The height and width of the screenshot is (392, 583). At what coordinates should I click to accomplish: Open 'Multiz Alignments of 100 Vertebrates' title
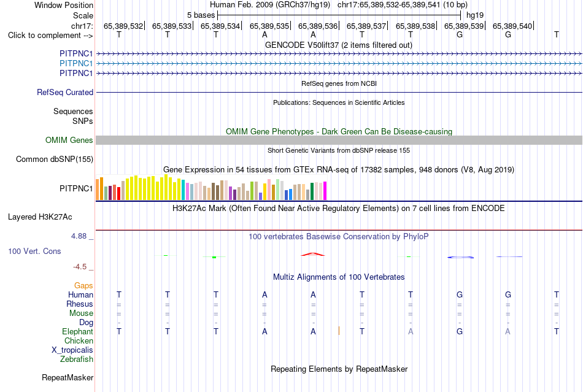click(339, 277)
